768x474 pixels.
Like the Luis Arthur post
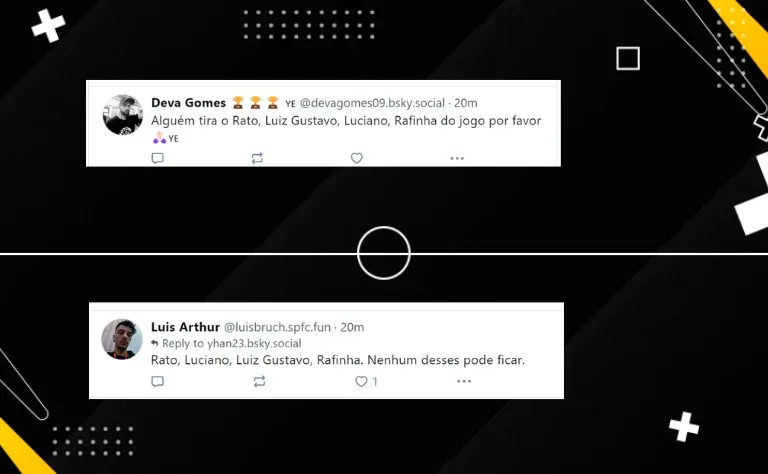click(361, 381)
